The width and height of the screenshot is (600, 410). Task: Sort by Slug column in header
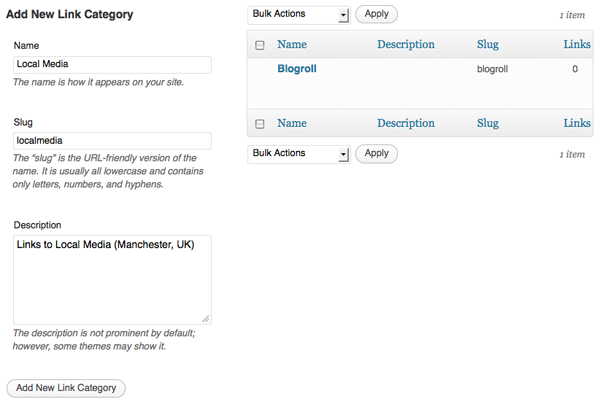click(488, 45)
